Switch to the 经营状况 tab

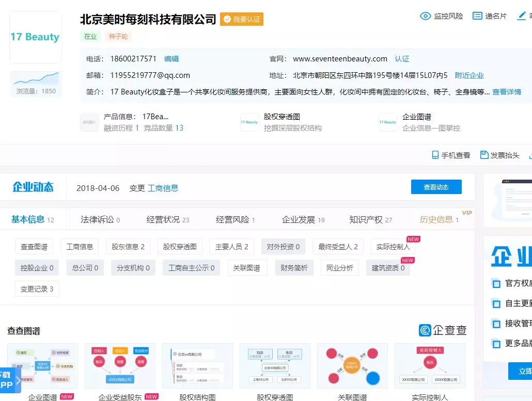(168, 220)
